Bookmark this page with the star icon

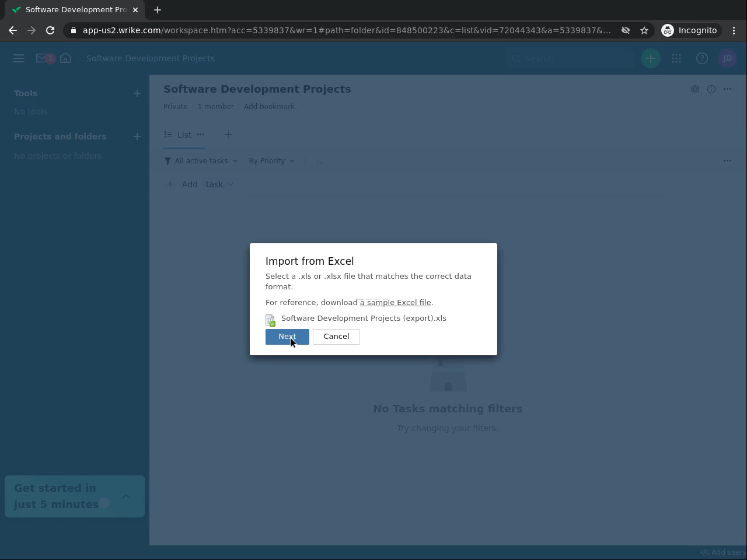click(x=644, y=30)
